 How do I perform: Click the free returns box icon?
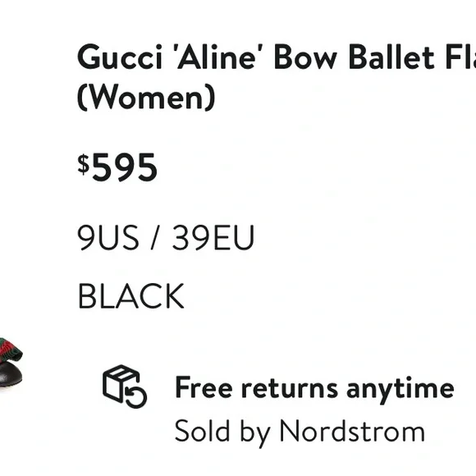tap(125, 387)
